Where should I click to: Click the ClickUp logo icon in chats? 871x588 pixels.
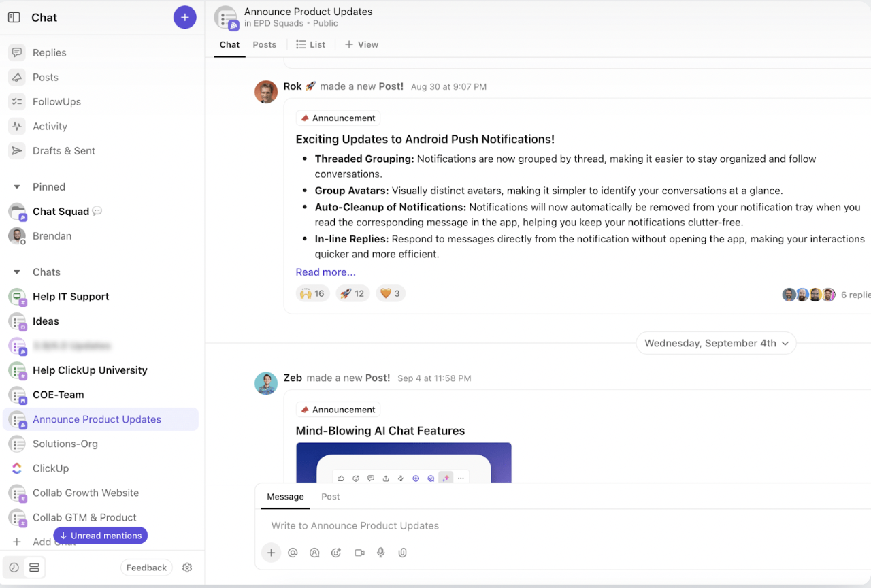pos(17,468)
